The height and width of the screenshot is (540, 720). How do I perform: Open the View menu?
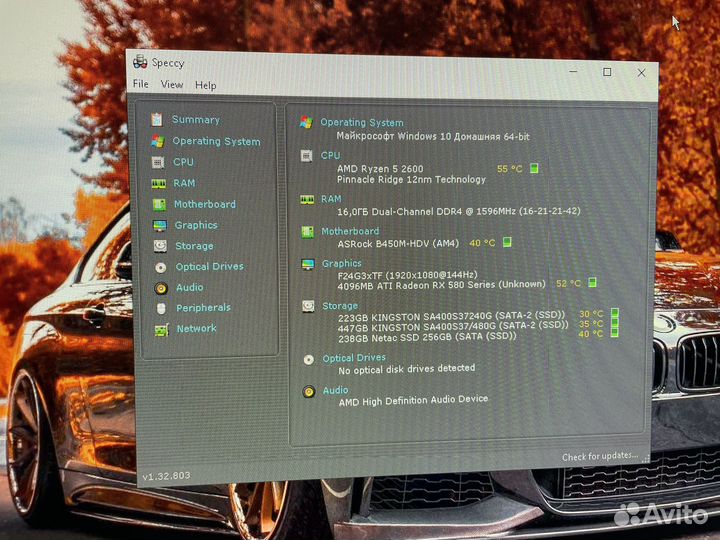click(172, 85)
